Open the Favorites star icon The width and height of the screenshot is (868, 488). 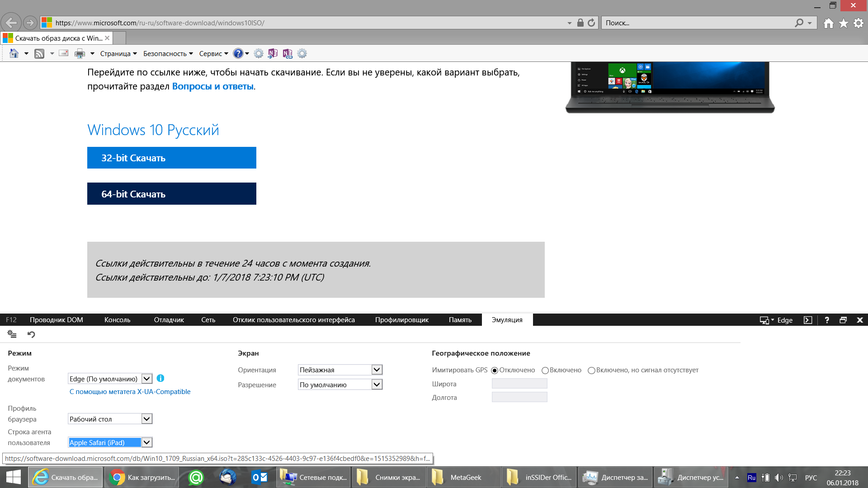click(x=844, y=23)
